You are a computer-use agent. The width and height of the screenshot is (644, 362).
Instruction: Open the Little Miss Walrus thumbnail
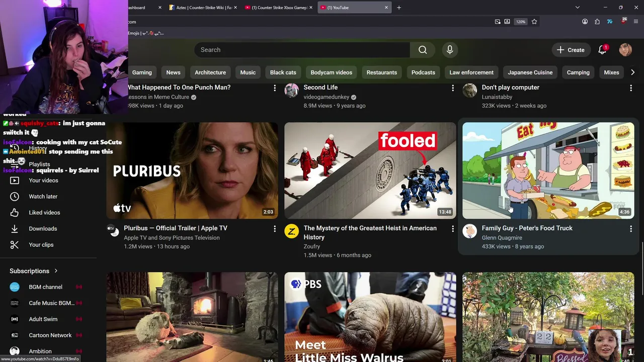point(370,317)
